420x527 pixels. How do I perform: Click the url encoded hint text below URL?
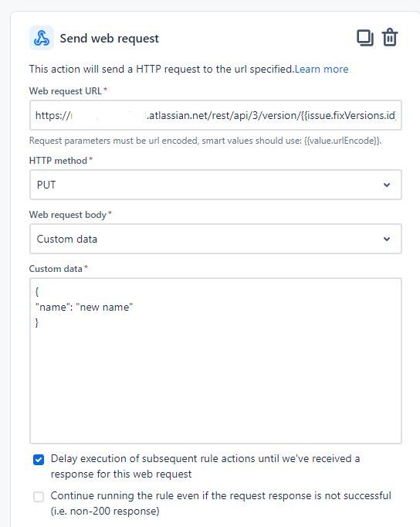tap(205, 141)
